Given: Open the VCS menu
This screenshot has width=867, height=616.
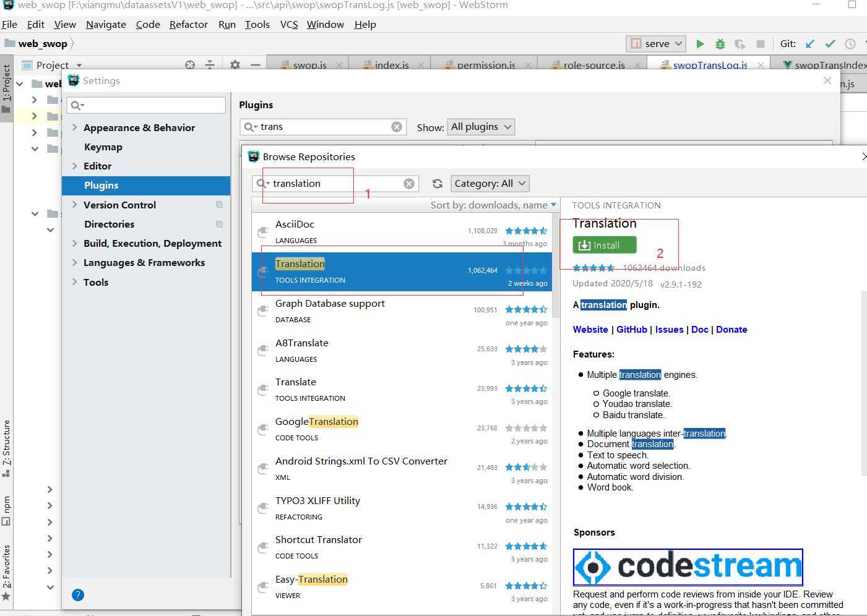Looking at the screenshot, I should point(289,24).
